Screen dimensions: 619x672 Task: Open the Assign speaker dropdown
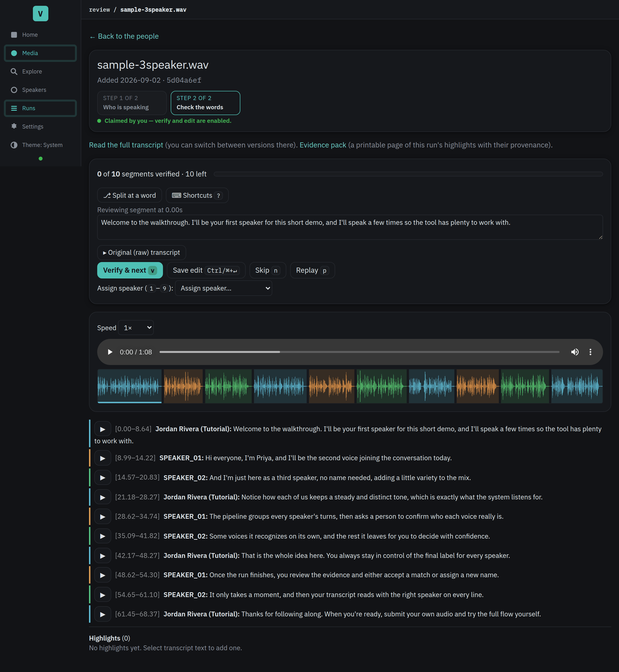point(223,289)
